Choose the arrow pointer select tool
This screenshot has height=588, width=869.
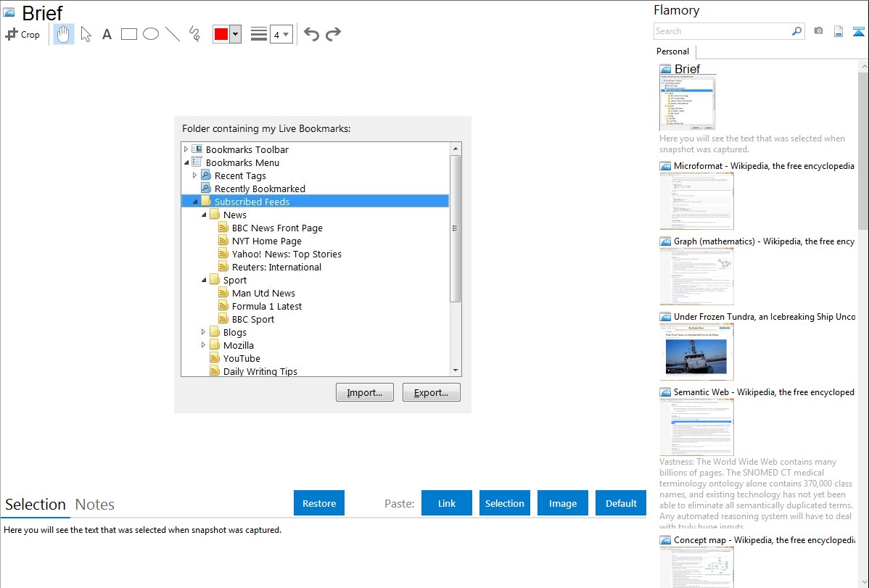[86, 34]
